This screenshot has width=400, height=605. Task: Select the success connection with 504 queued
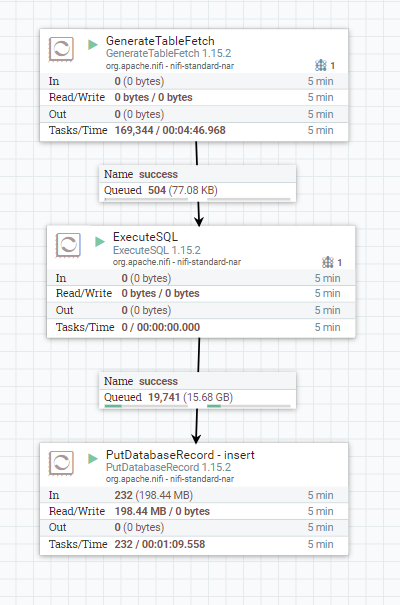pos(197,183)
